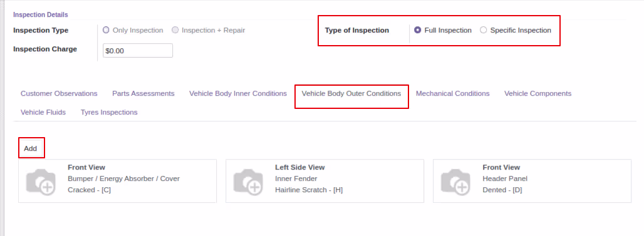Click the Inspection Charge label

click(x=45, y=49)
